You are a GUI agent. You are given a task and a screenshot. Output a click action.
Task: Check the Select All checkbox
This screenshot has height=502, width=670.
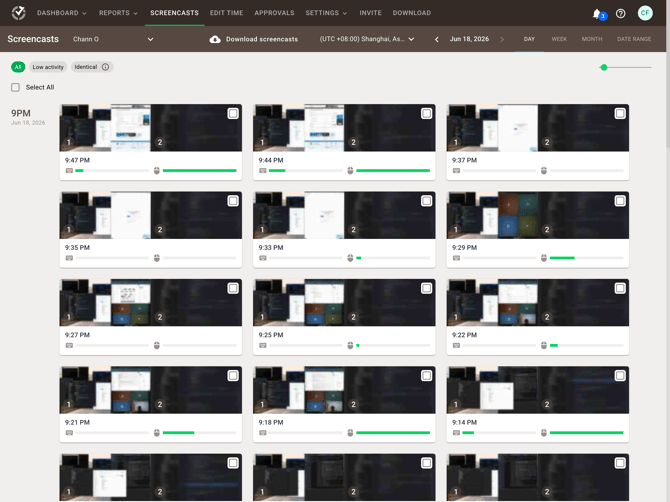click(x=15, y=87)
